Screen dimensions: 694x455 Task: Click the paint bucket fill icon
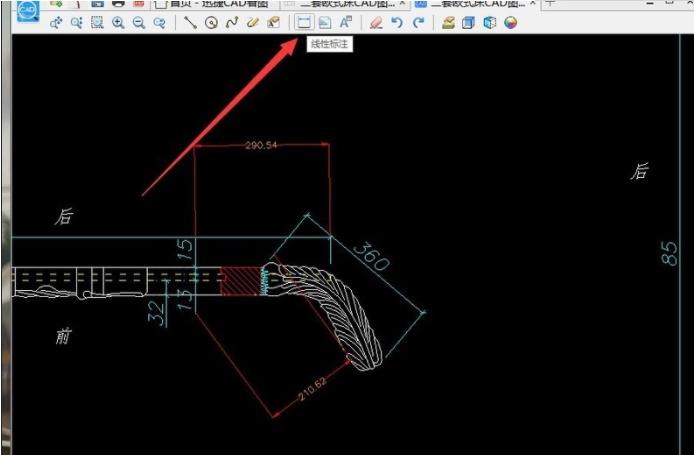(274, 23)
